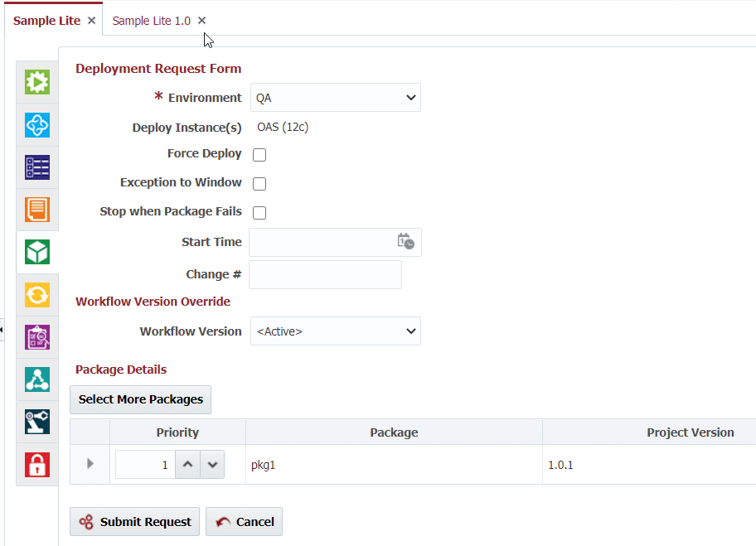Viewport: 756px width, 546px height.
Task: Open the red padlock security sidebar icon
Action: tap(37, 465)
